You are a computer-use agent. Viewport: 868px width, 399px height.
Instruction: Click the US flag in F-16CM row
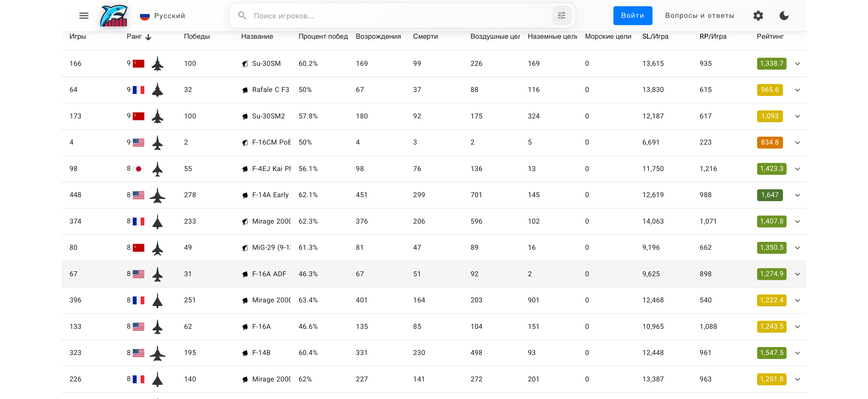(138, 142)
